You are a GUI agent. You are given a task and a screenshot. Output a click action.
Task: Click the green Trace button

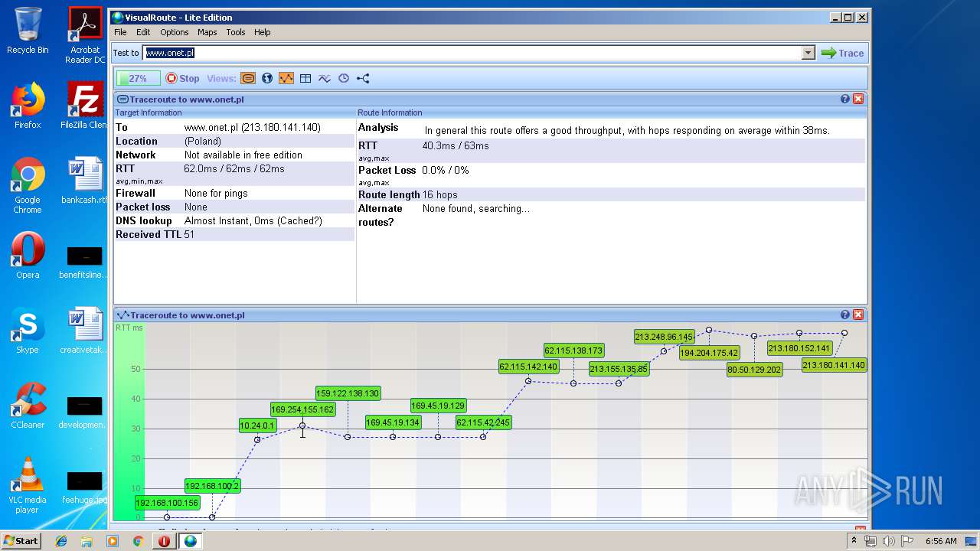tap(842, 53)
